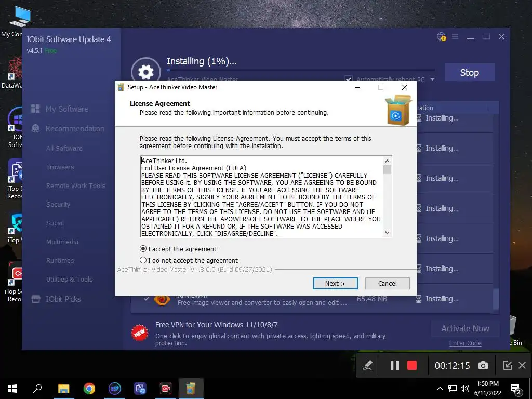Open File Explorer from taskbar
Viewport: 532px width, 399px height.
63,389
